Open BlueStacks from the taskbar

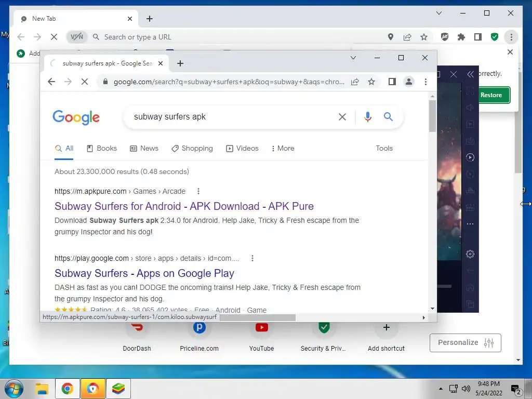(x=118, y=389)
